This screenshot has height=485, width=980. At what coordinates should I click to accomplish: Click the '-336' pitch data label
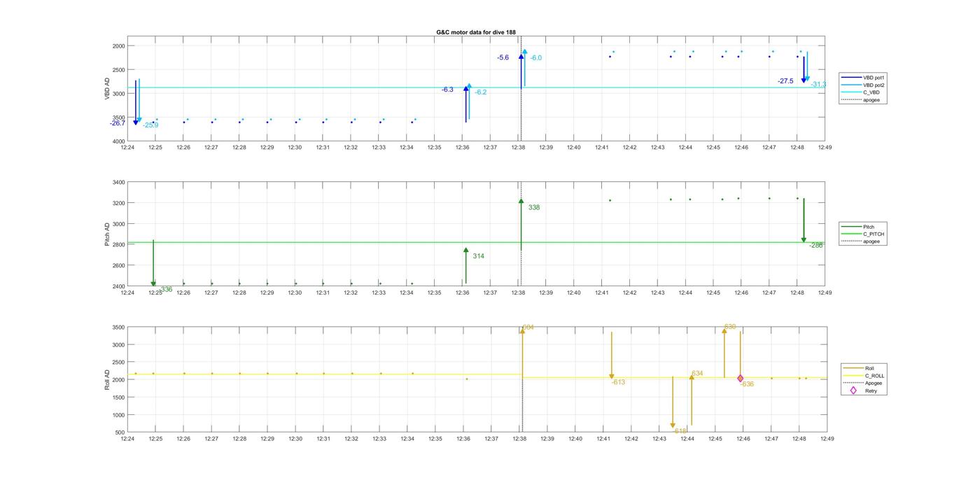click(165, 289)
